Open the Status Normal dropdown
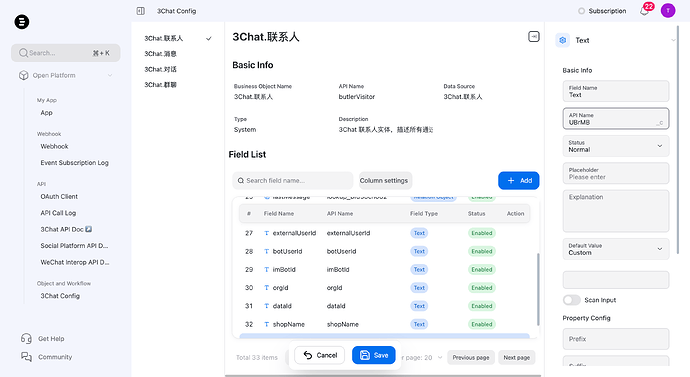 tap(616, 146)
